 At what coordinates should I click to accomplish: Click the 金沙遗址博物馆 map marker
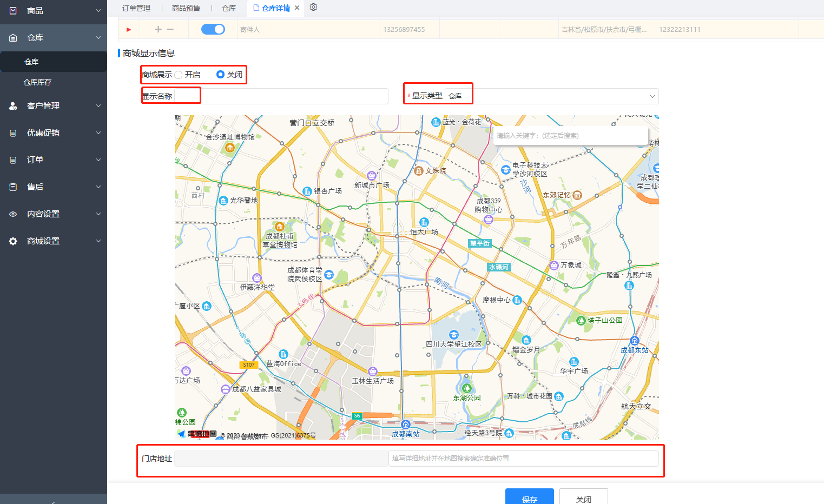(x=230, y=147)
